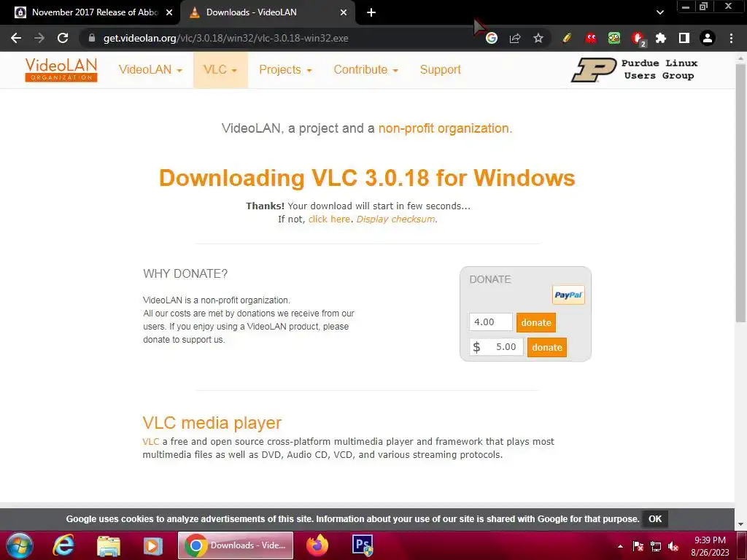Open the Support page
The height and width of the screenshot is (560, 747).
click(x=440, y=69)
